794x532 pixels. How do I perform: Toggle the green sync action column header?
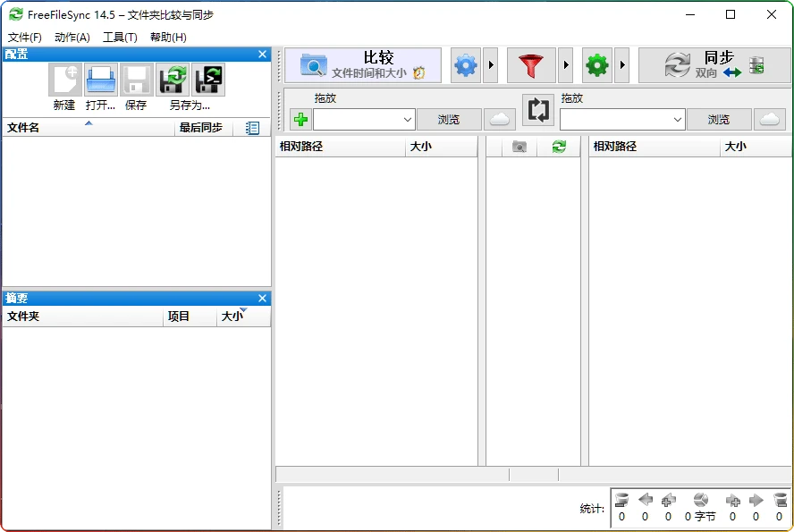[x=559, y=147]
